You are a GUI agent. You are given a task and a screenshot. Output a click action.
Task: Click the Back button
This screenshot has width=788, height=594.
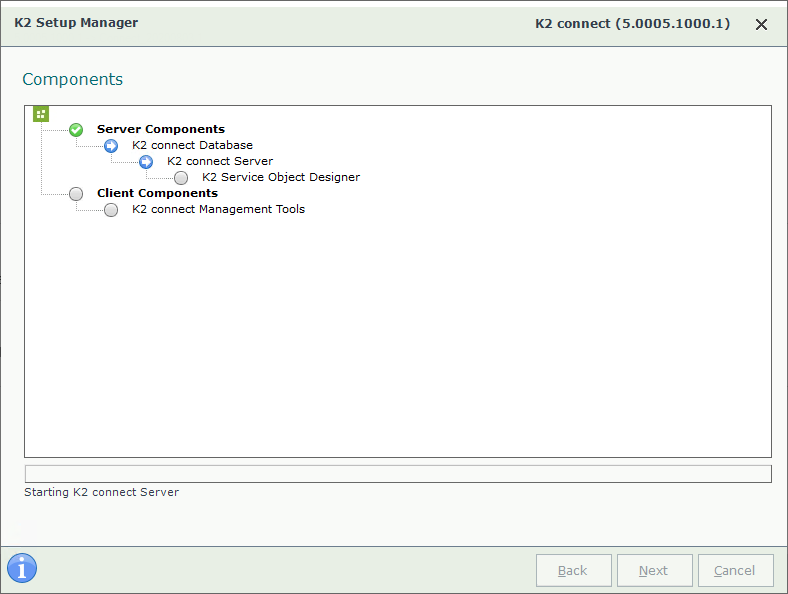[x=573, y=570]
